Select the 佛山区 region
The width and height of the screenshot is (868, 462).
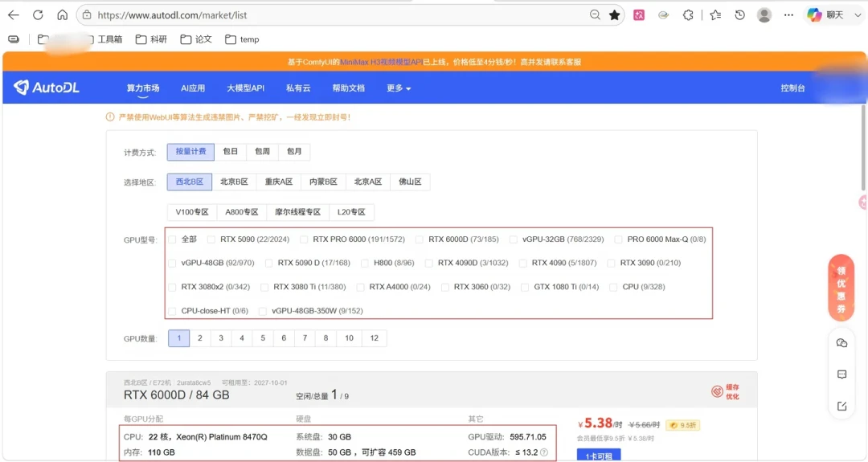pos(410,182)
